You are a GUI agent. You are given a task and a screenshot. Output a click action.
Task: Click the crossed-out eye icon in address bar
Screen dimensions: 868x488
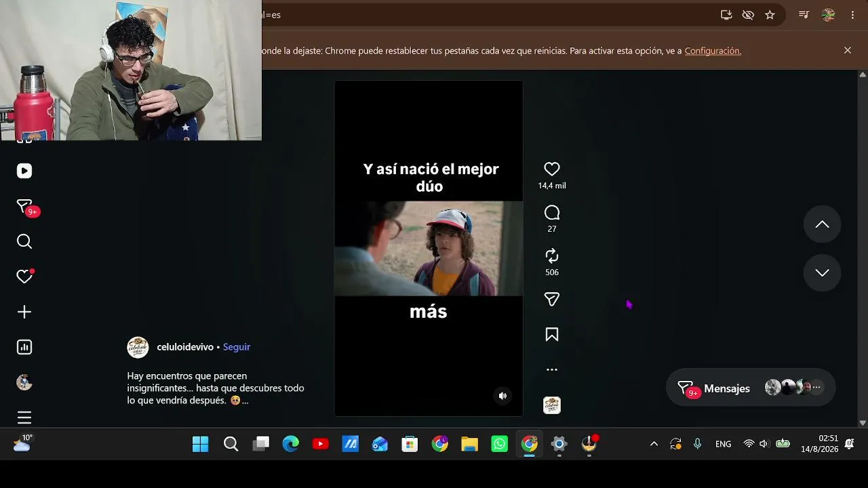click(x=748, y=15)
